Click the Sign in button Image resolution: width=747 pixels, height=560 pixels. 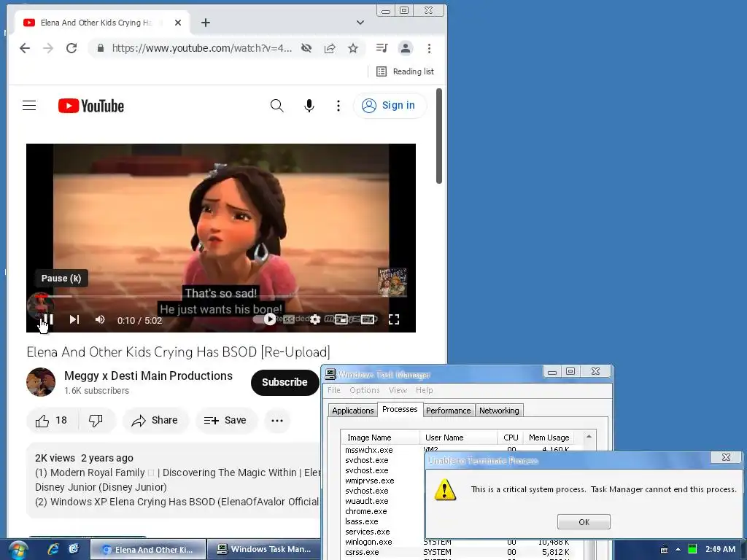pos(390,105)
